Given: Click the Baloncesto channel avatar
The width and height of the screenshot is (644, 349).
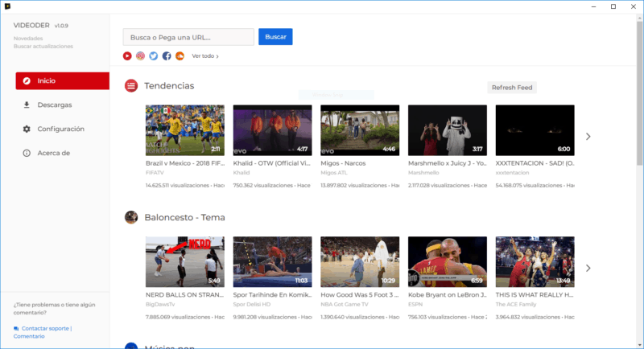Looking at the screenshot, I should pyautogui.click(x=130, y=217).
